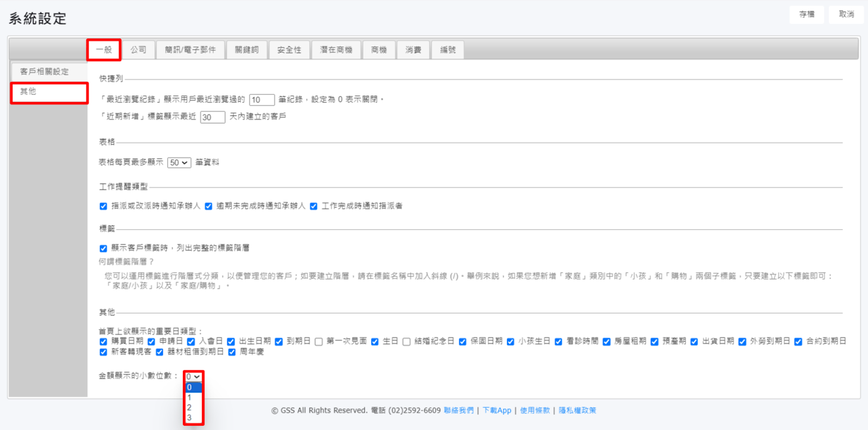This screenshot has height=430, width=868.
Task: Click the 存檔 save button
Action: click(x=806, y=15)
